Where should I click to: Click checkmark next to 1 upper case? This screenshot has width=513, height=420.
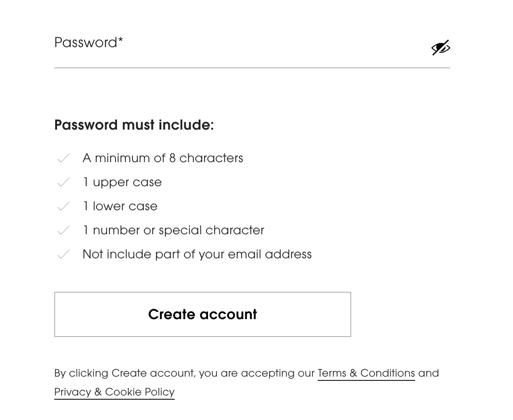[63, 182]
